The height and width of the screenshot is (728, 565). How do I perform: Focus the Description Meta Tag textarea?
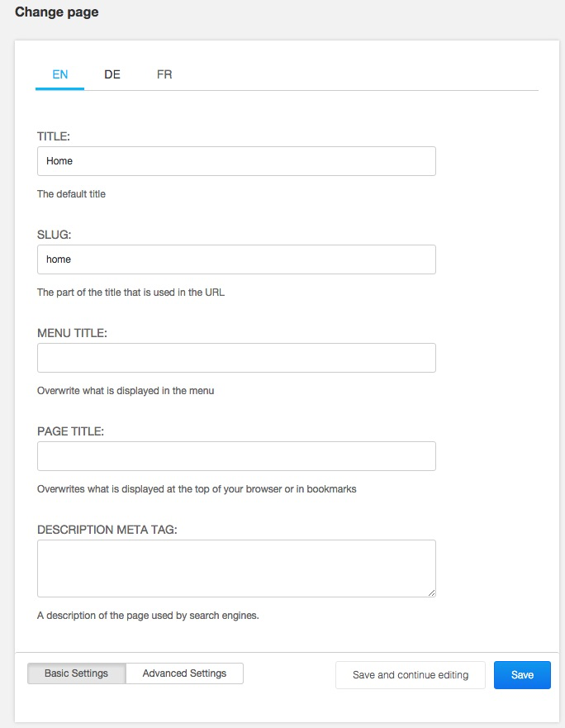click(x=236, y=569)
